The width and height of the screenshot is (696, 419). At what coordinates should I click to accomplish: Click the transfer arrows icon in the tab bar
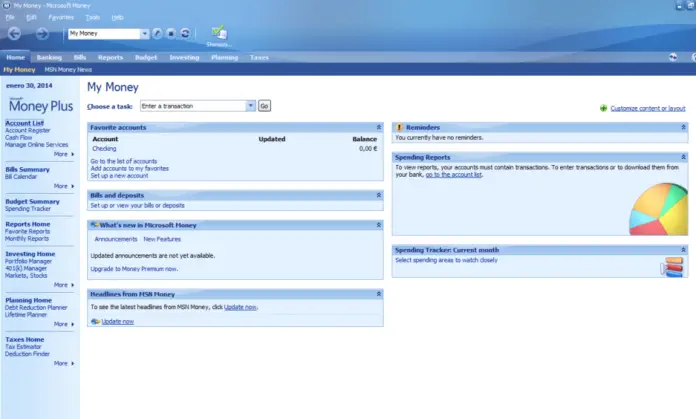673,57
